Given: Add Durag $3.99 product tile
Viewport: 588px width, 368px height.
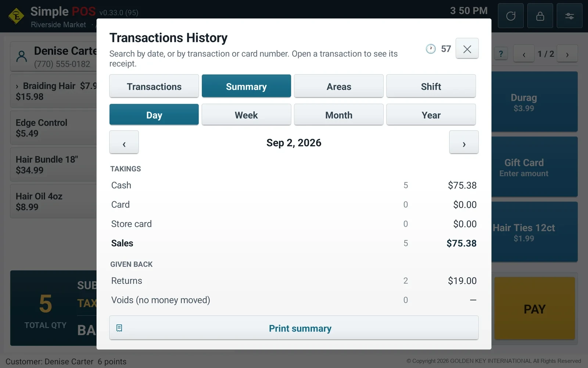Looking at the screenshot, I should (x=534, y=102).
